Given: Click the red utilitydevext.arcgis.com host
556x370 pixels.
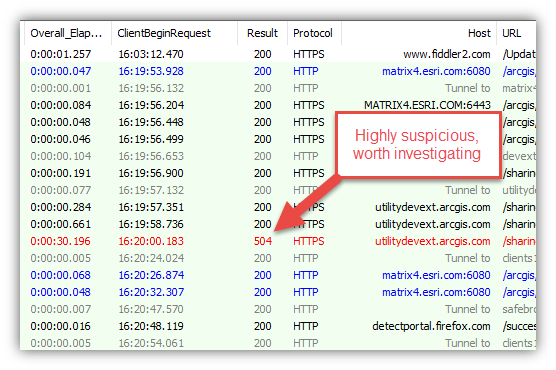Looking at the screenshot, I should 433,242.
